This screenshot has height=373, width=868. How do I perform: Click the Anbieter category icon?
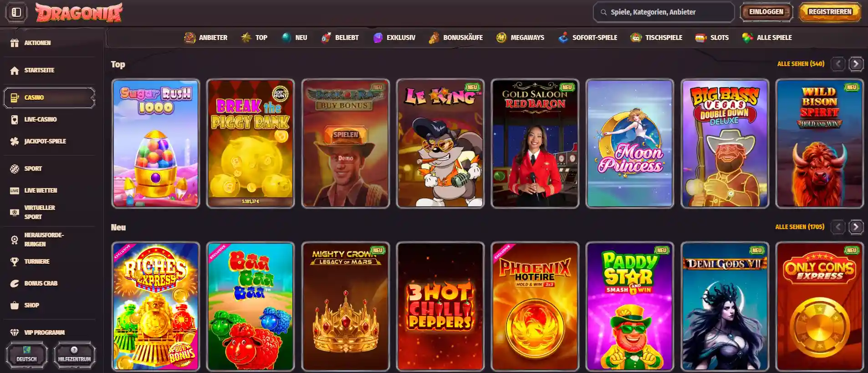(x=189, y=37)
